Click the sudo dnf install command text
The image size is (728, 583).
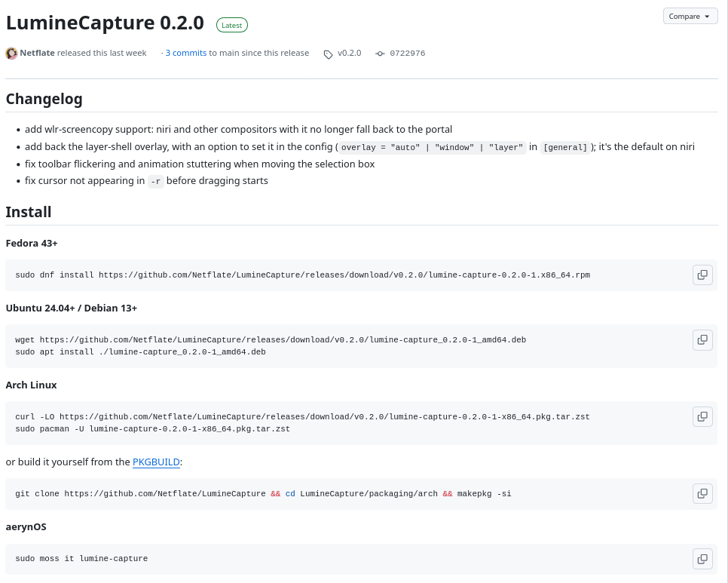click(x=303, y=275)
